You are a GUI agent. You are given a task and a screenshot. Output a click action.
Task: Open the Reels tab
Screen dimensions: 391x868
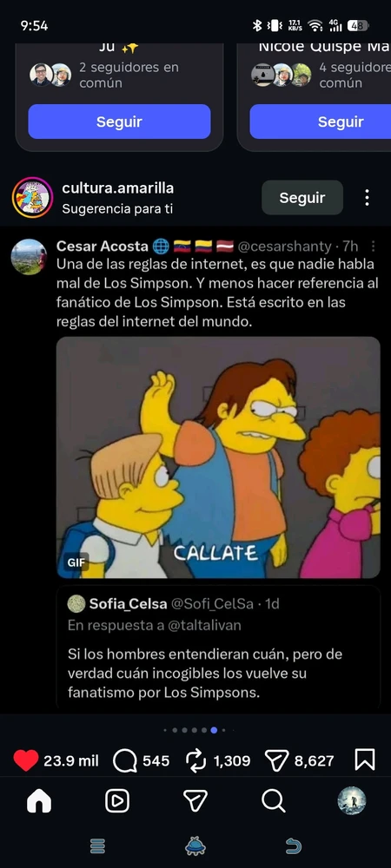tap(117, 800)
